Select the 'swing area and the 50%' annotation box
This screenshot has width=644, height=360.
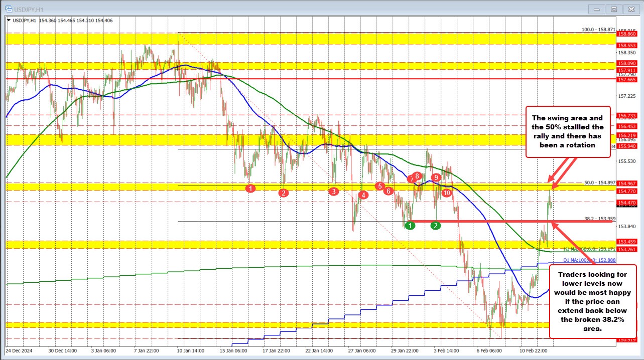[x=568, y=131]
